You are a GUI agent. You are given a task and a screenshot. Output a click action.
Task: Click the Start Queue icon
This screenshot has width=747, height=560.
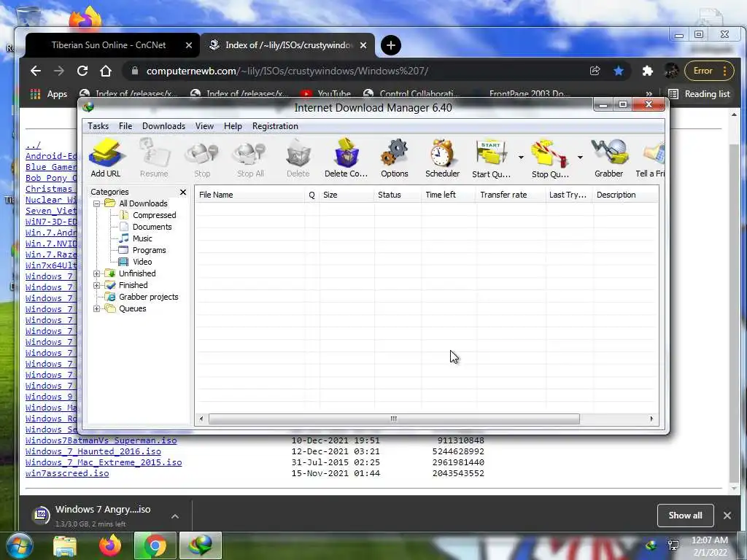(491, 158)
